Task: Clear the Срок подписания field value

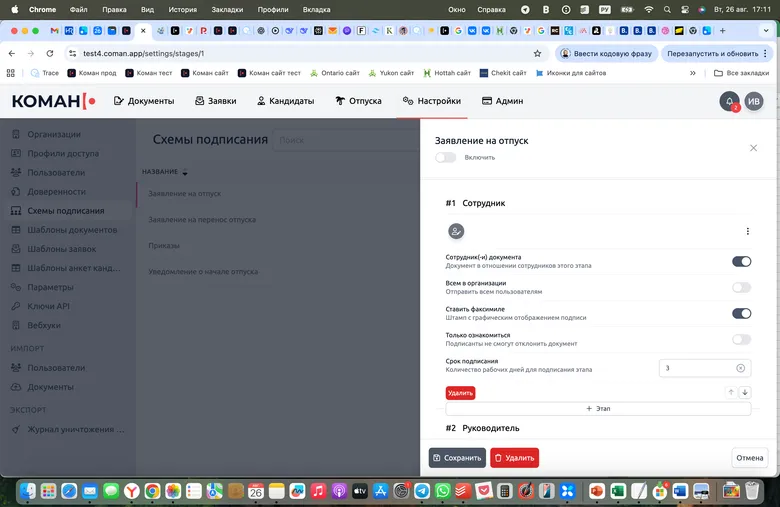Action: pos(740,368)
